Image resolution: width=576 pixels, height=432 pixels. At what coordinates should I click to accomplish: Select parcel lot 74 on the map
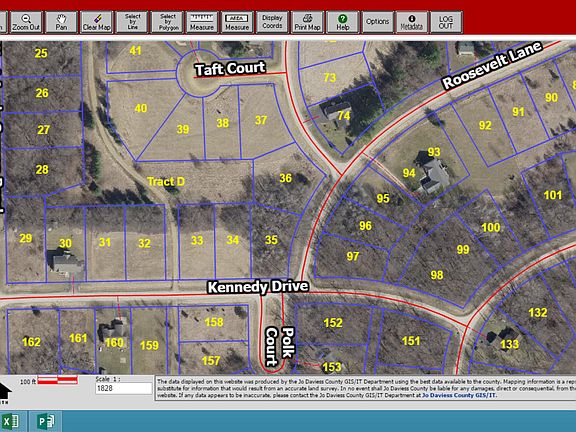pyautogui.click(x=343, y=116)
